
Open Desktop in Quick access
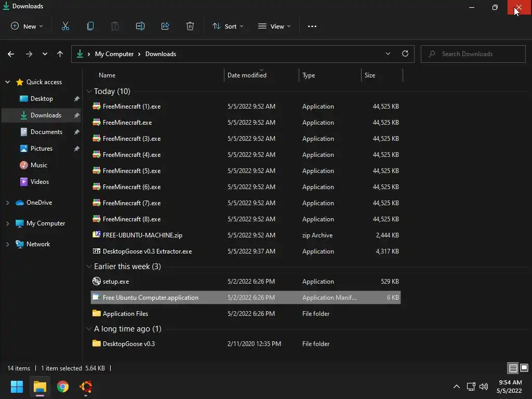pyautogui.click(x=42, y=99)
